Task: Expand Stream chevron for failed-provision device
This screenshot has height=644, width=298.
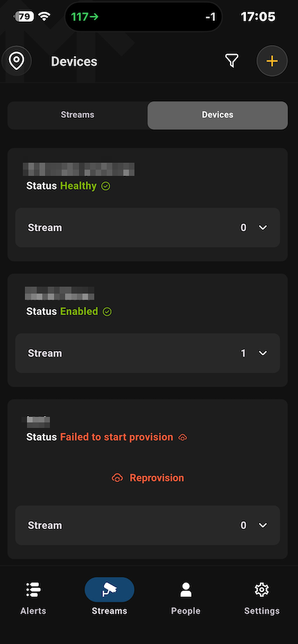Action: click(263, 526)
